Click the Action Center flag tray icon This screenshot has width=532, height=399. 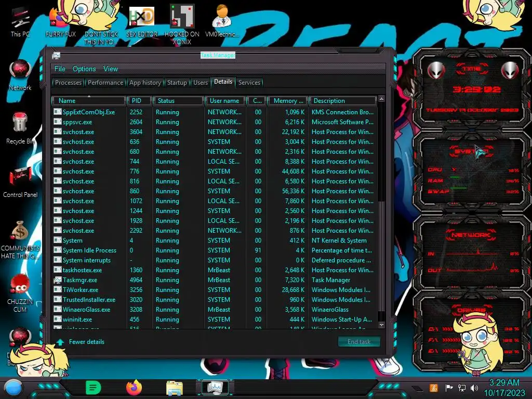449,388
